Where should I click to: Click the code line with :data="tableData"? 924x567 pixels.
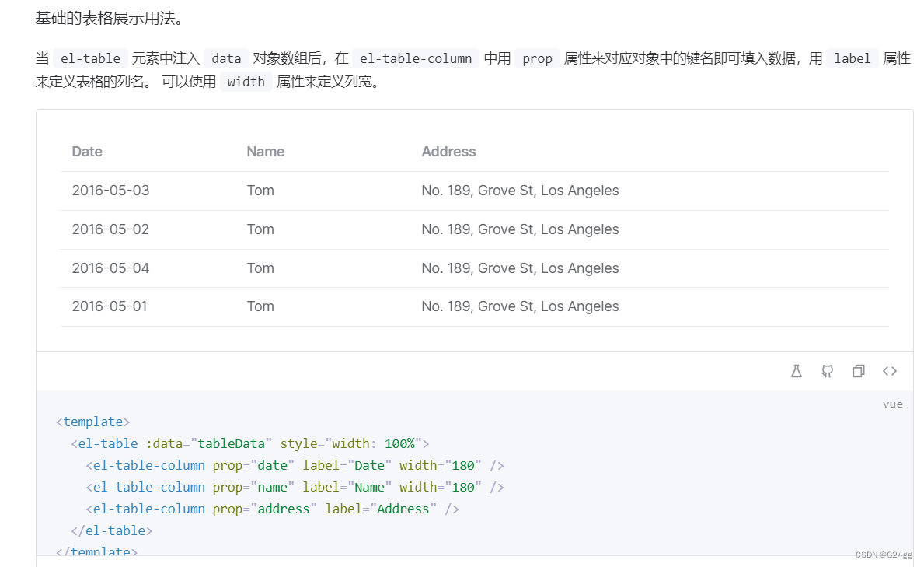tap(250, 443)
